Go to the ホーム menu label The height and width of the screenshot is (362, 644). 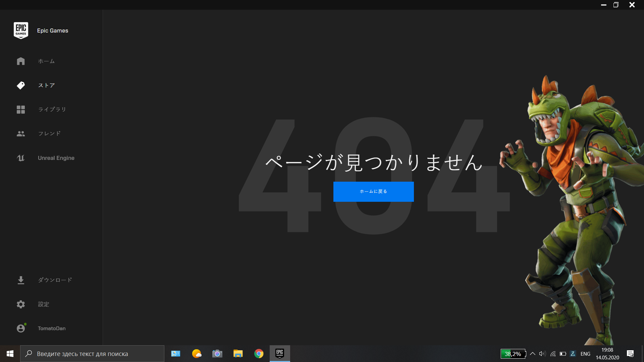pos(46,61)
